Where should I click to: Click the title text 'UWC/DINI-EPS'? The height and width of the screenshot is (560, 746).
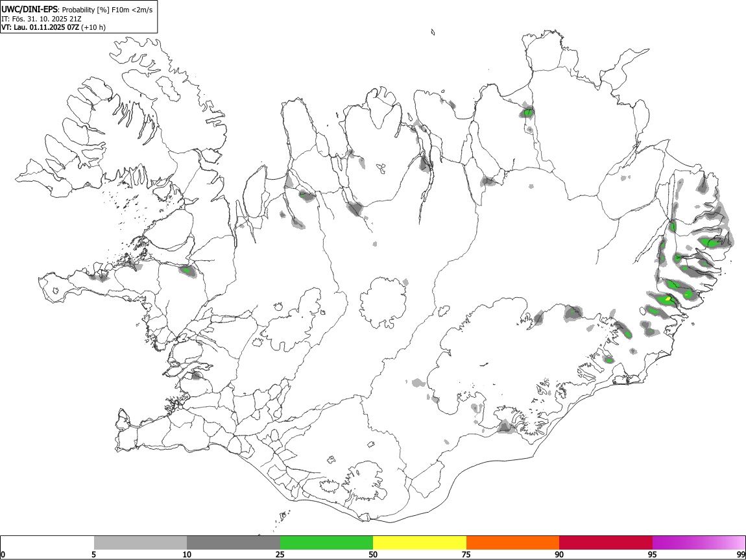click(x=29, y=10)
